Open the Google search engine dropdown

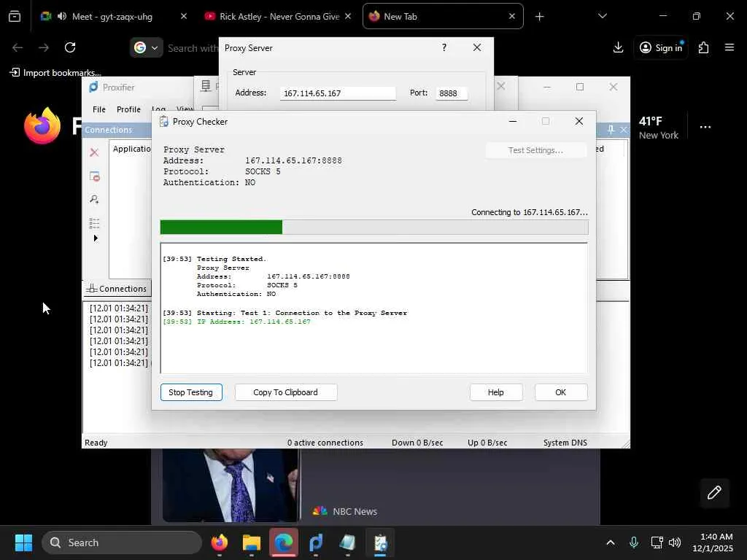[146, 47]
